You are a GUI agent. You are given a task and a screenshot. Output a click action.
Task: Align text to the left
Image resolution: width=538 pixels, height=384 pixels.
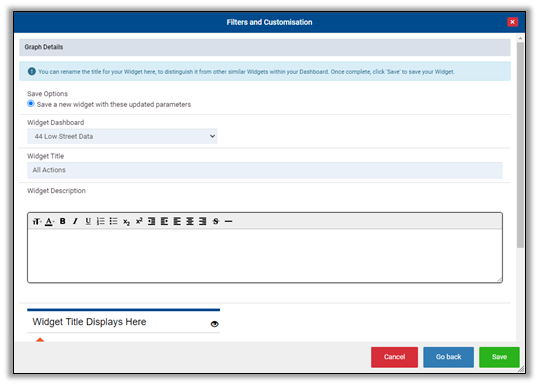pos(177,221)
